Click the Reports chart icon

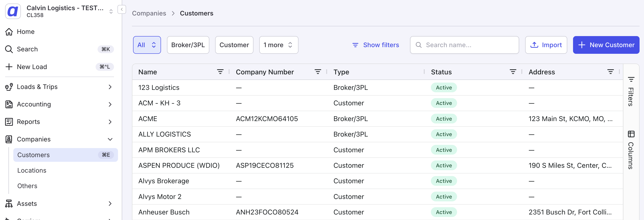[9, 122]
